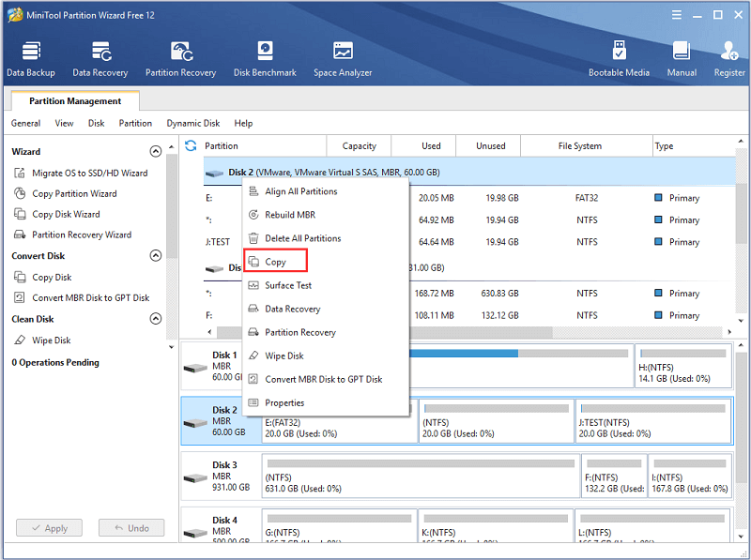Select the J:TEST(NTFS) block in disk map

[653, 421]
